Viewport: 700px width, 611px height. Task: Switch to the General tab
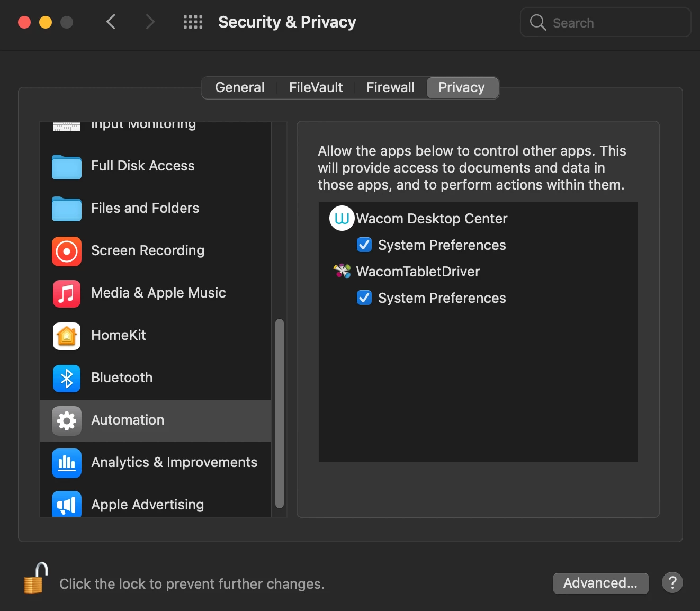240,87
